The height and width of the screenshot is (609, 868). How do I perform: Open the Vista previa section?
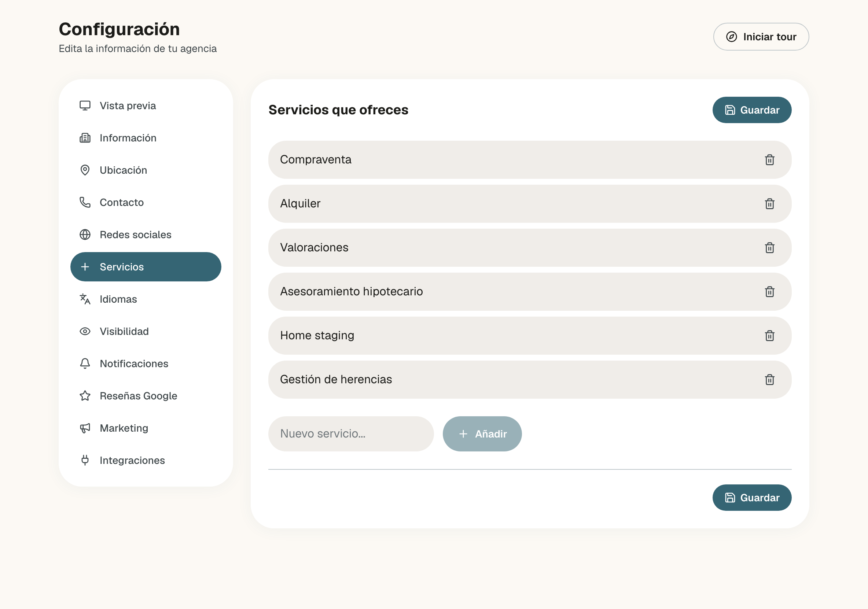146,106
